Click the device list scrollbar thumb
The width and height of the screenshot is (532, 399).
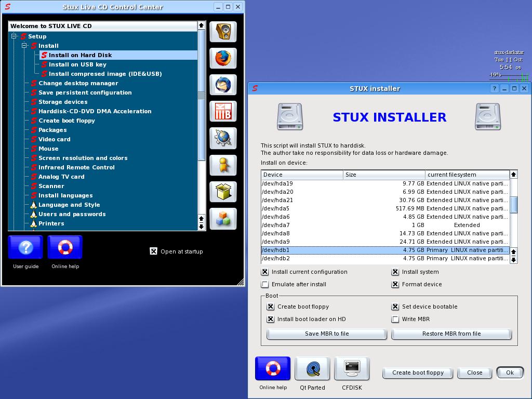pyautogui.click(x=514, y=205)
